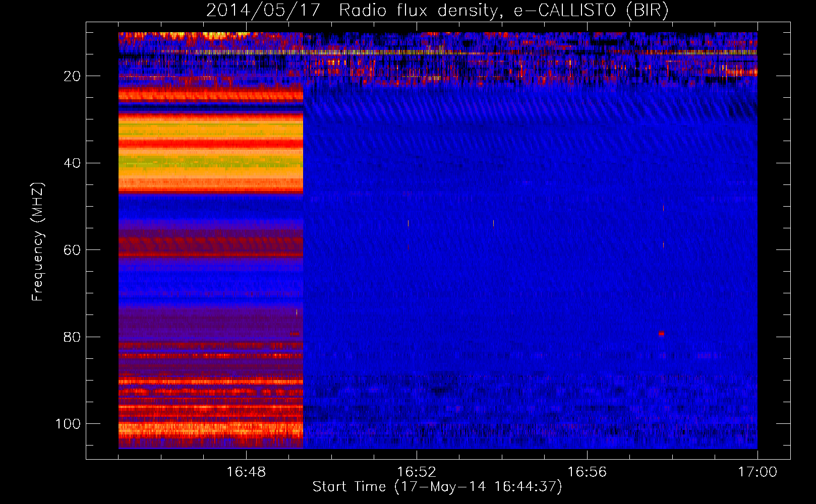The height and width of the screenshot is (504, 816).
Task: Click the '60' frequency tick label
Action: (x=72, y=250)
